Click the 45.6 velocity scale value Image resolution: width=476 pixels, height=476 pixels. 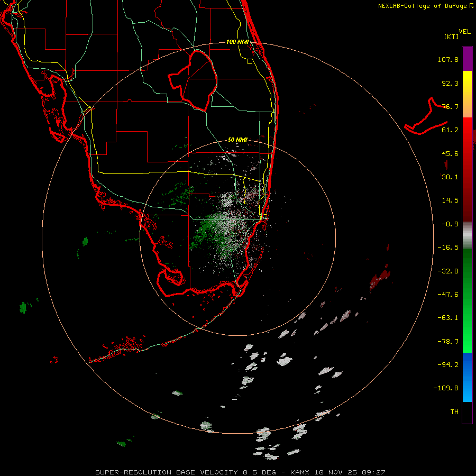click(450, 153)
